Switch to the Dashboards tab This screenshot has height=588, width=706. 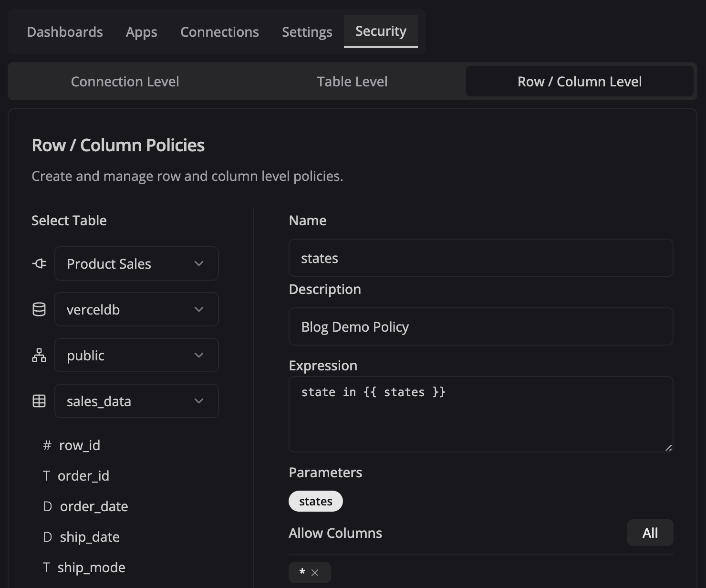coord(65,31)
